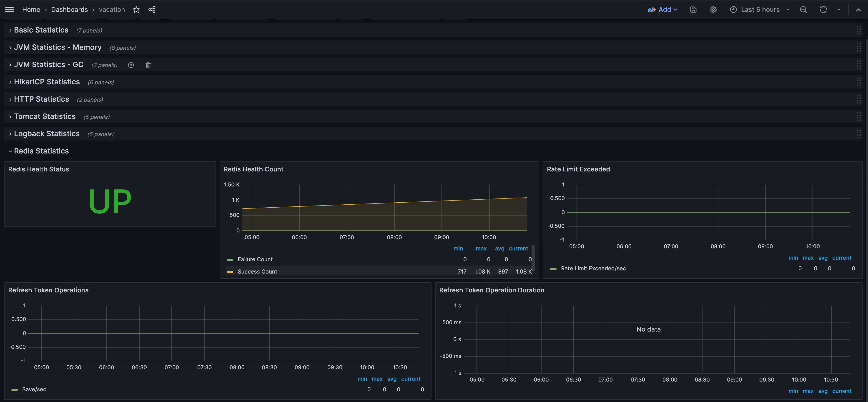
Task: Collapse the top toolbar with the chevron-up icon
Action: pyautogui.click(x=858, y=9)
